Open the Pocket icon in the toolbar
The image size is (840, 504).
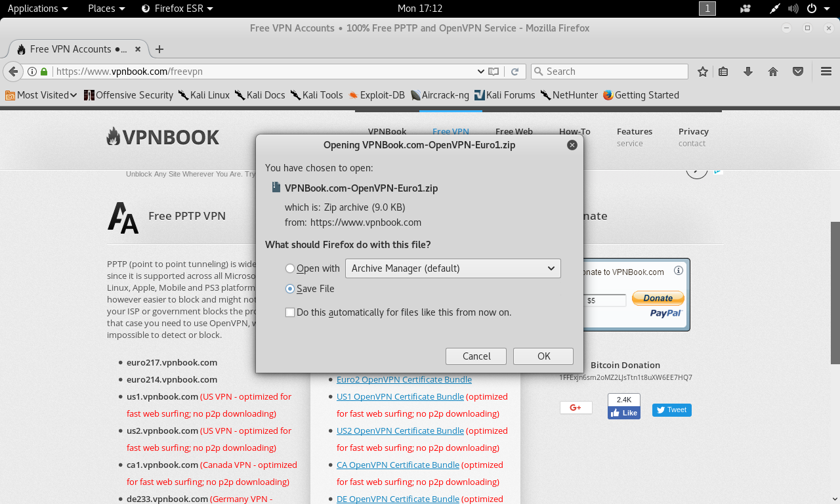(x=798, y=72)
